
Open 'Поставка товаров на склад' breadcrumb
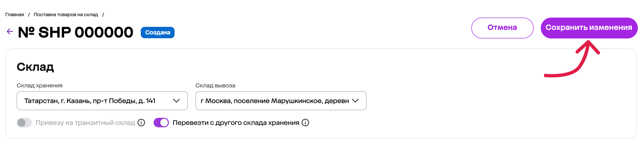(x=66, y=15)
